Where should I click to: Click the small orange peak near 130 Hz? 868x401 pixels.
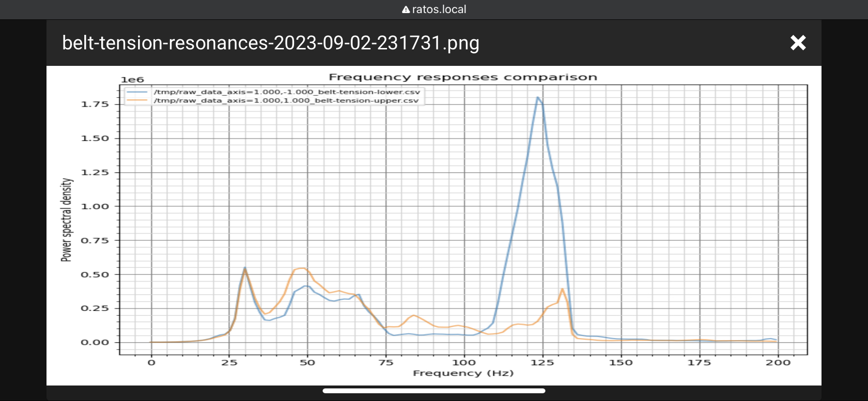562,289
